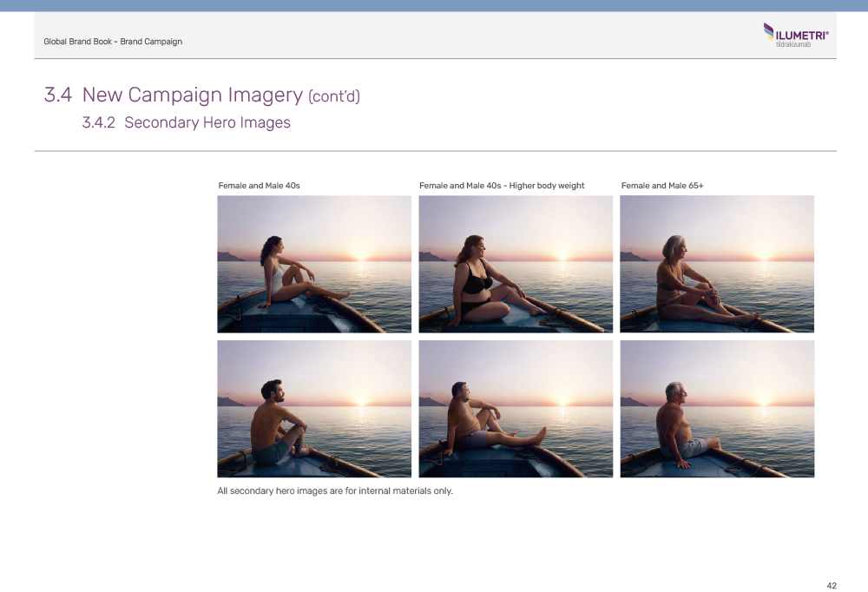Select the '3.4.2 Secondary Hero Images' subheading
Image resolution: width=868 pixels, height=592 pixels.
tap(186, 122)
